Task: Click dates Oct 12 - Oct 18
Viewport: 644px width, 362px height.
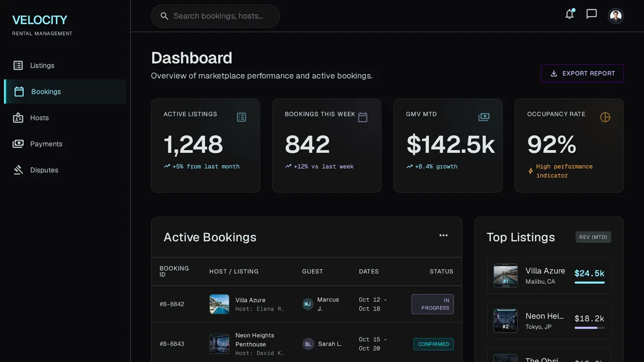Action: coord(373,304)
